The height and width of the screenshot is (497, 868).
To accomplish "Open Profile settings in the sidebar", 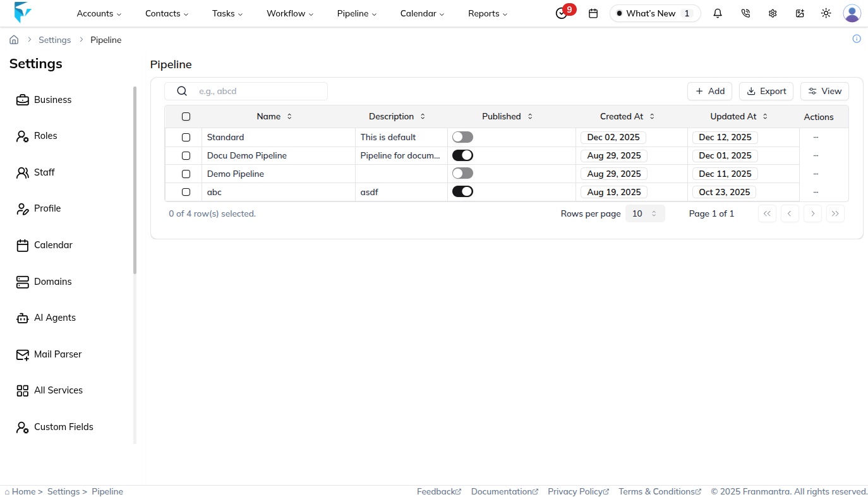I will (x=39, y=208).
